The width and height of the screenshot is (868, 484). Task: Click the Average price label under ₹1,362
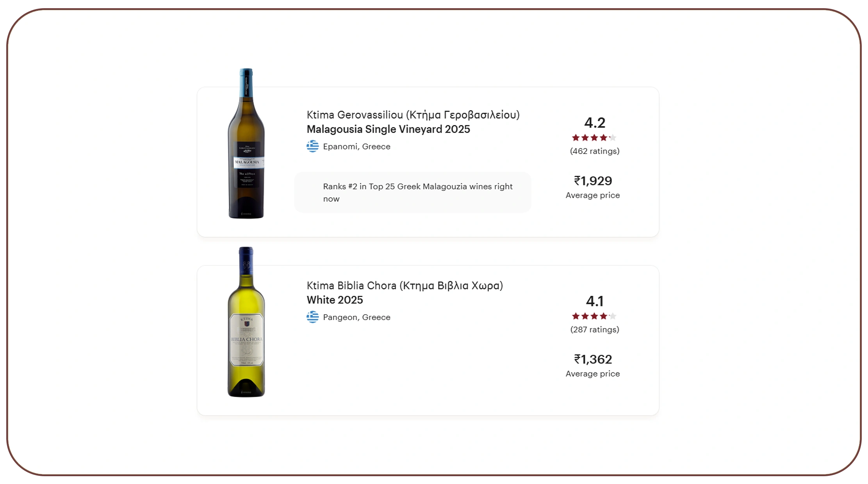pyautogui.click(x=593, y=374)
